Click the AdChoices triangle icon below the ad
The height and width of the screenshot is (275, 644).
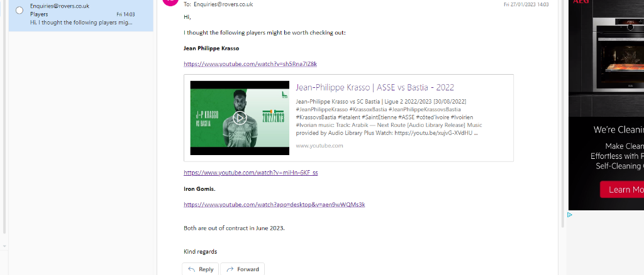pyautogui.click(x=570, y=215)
